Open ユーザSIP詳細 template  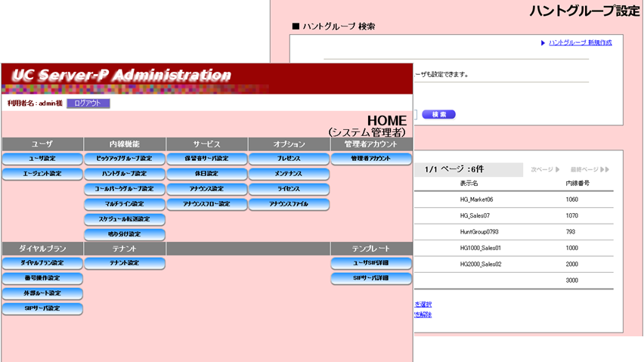click(371, 264)
